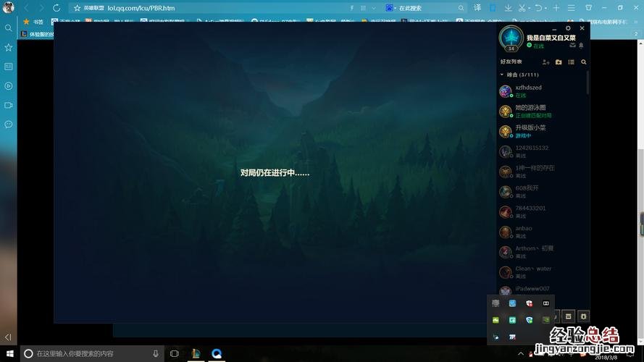644x362 pixels.
Task: Click the bug report icon at panel bottom
Action: coord(584,316)
